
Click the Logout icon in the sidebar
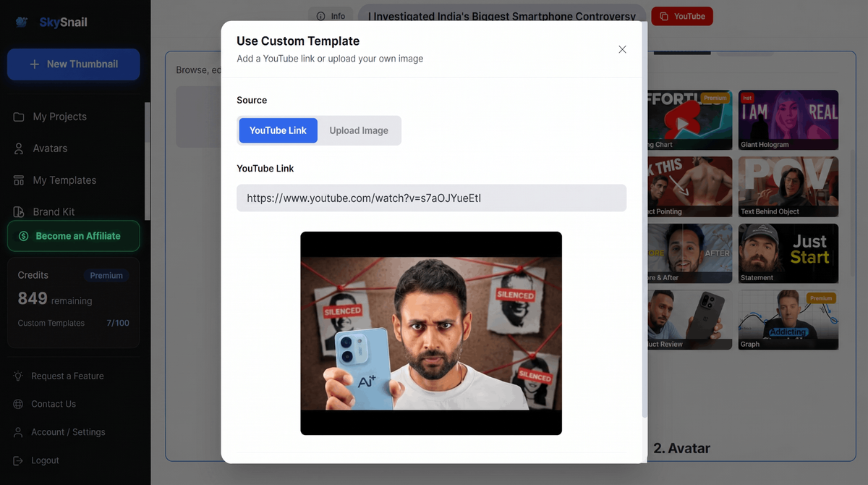coord(18,460)
